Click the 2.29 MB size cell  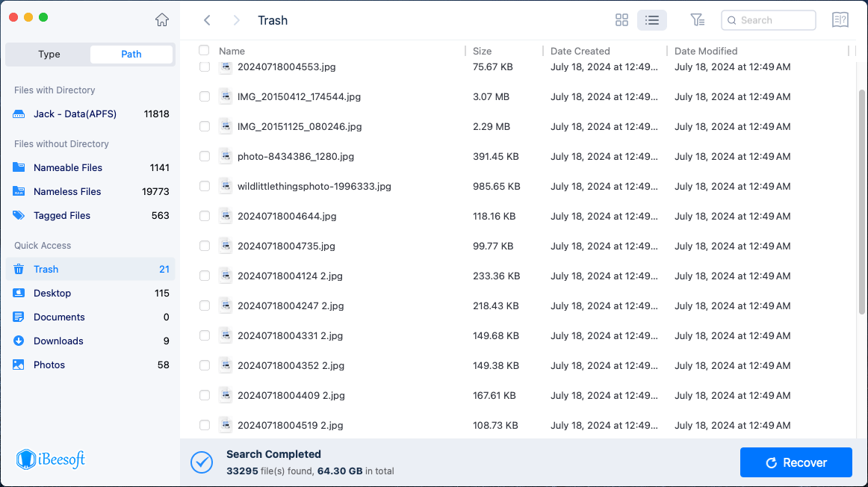[x=492, y=126]
